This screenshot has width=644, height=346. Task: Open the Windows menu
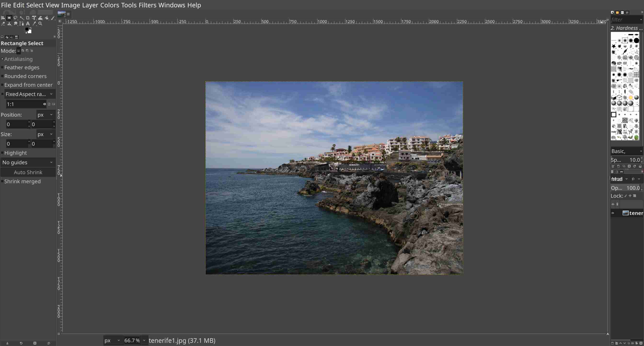(x=172, y=5)
